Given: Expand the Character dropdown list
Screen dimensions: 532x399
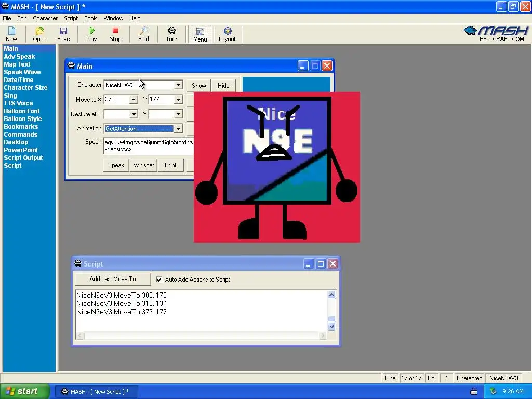Looking at the screenshot, I should 178,85.
